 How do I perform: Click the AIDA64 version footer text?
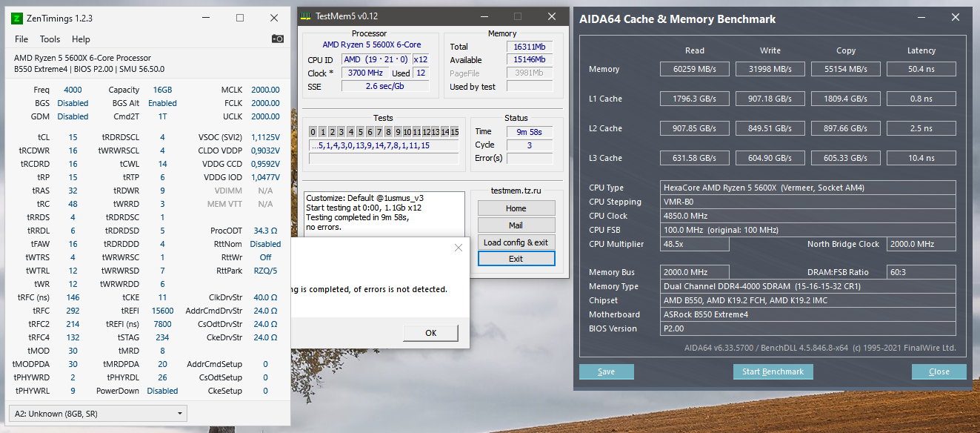click(820, 348)
